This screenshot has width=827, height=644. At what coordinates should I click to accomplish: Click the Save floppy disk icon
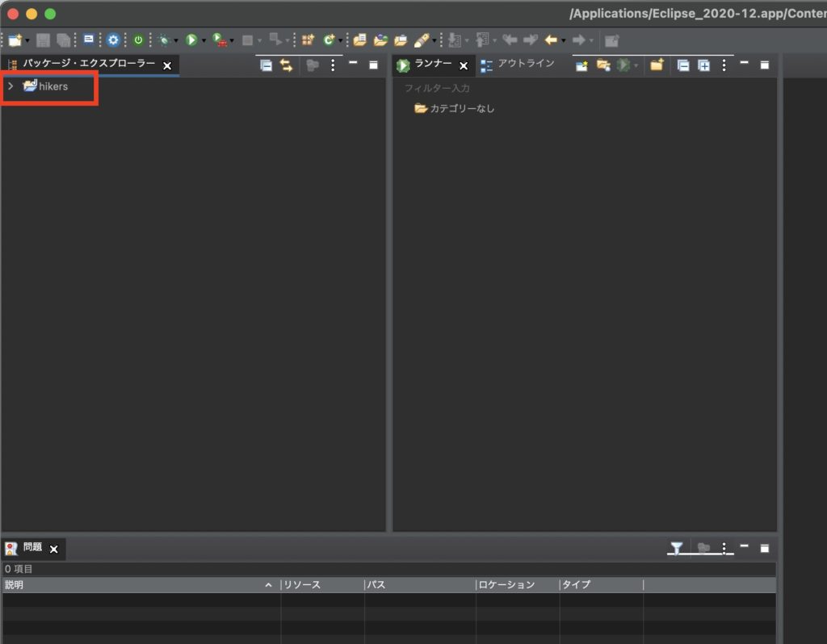click(44, 40)
